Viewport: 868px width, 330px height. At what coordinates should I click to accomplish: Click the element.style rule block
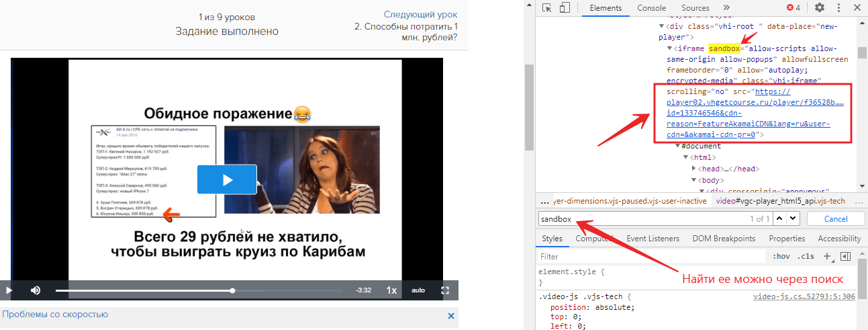[697, 278]
